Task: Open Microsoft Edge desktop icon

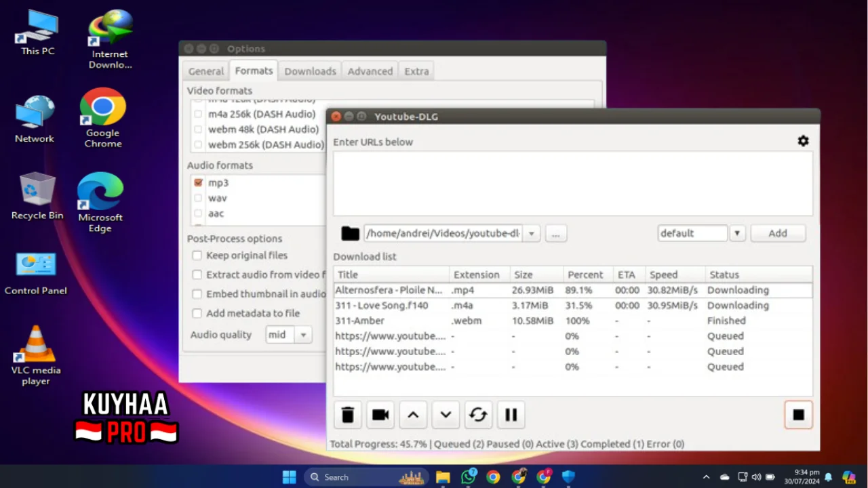Action: (x=100, y=202)
